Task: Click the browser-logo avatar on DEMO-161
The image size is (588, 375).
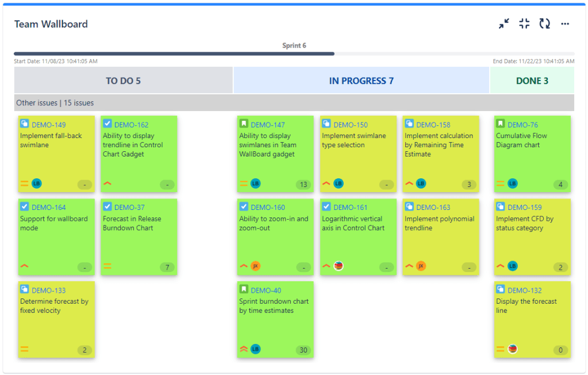Action: 339,266
